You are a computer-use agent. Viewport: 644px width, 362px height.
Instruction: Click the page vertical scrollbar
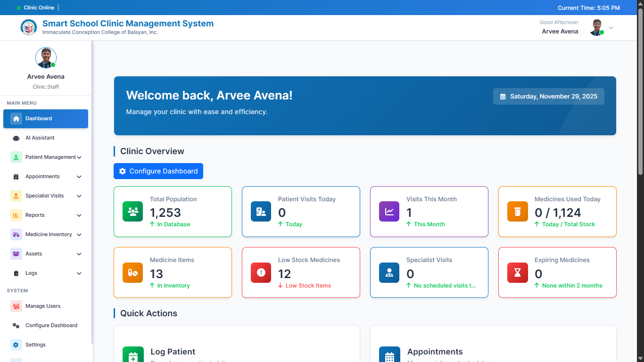coord(640,94)
